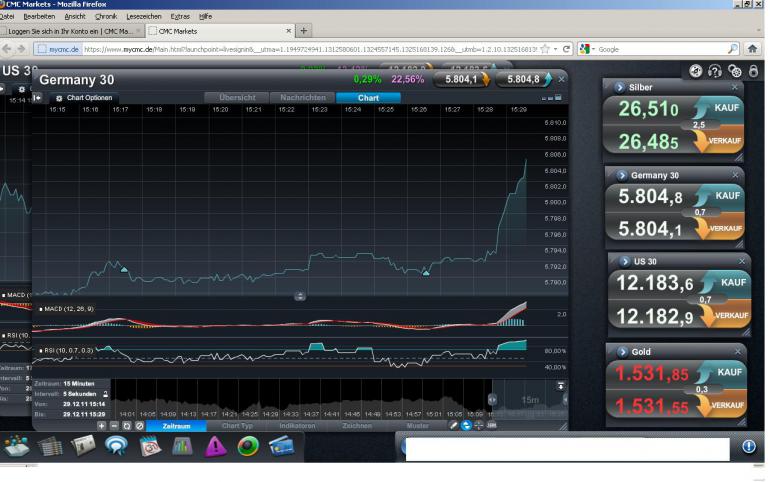The width and height of the screenshot is (770, 482).
Task: Click the splitter handle between chart and MACD
Action: click(300, 296)
